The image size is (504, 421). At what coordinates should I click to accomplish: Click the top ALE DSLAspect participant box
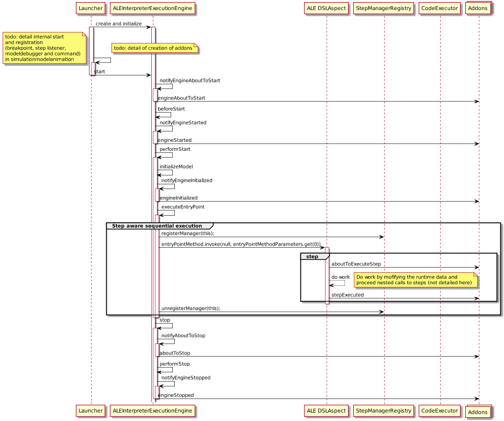[x=327, y=8]
